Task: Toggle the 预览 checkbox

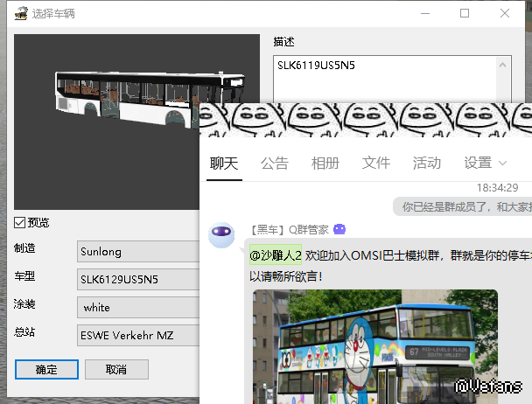Action: 19,223
